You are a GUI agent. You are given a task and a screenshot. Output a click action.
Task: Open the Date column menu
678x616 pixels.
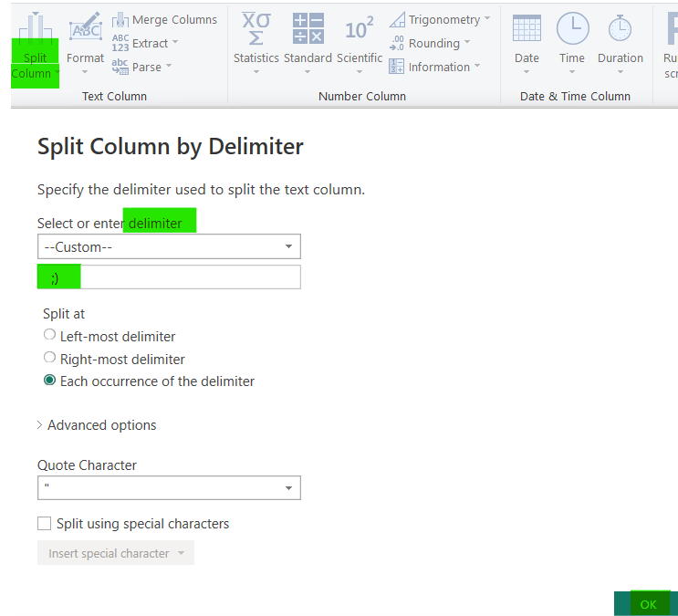click(x=527, y=43)
